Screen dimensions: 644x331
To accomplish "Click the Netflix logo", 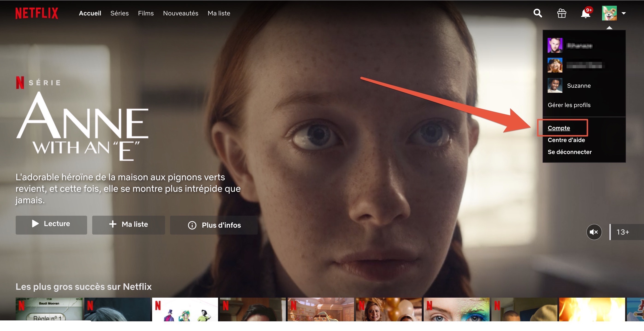I will (x=37, y=13).
